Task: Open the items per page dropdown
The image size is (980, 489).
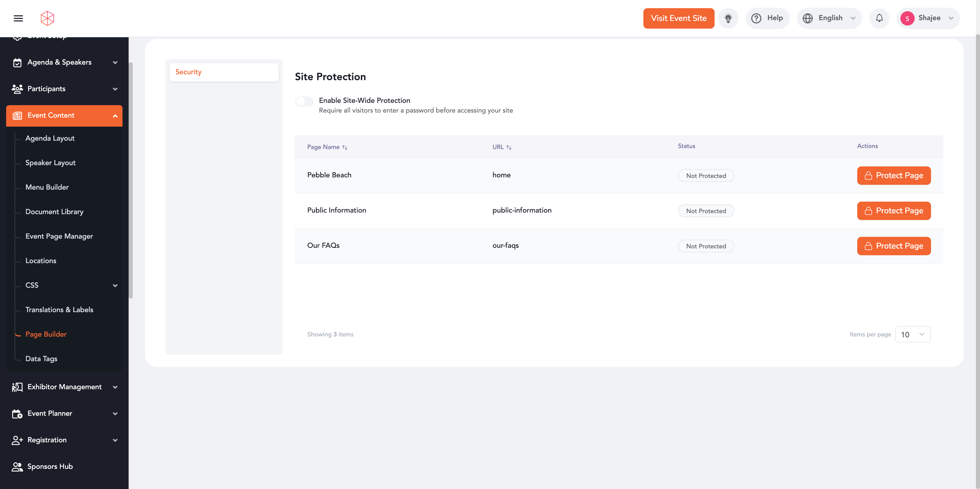Action: 913,335
